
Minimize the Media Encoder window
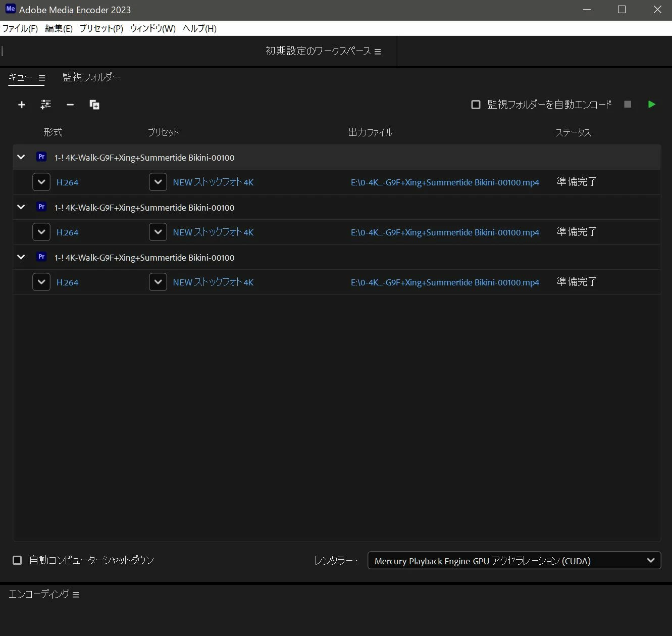tap(587, 10)
